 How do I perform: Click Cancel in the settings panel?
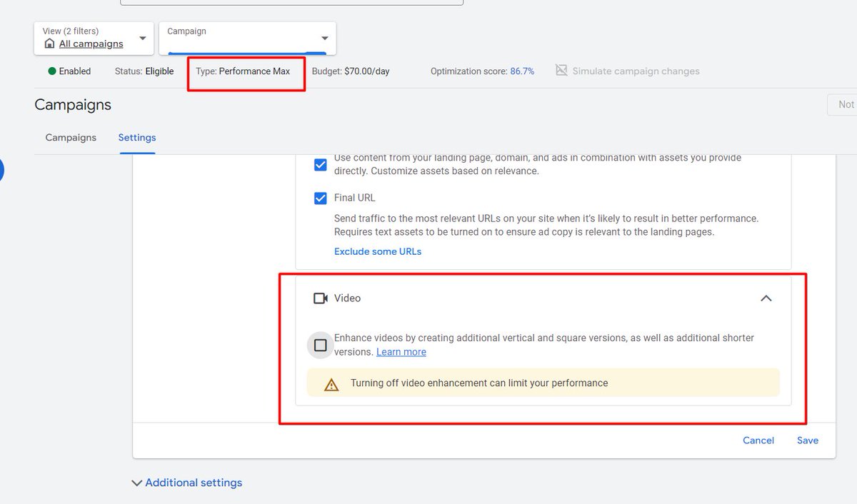(758, 440)
